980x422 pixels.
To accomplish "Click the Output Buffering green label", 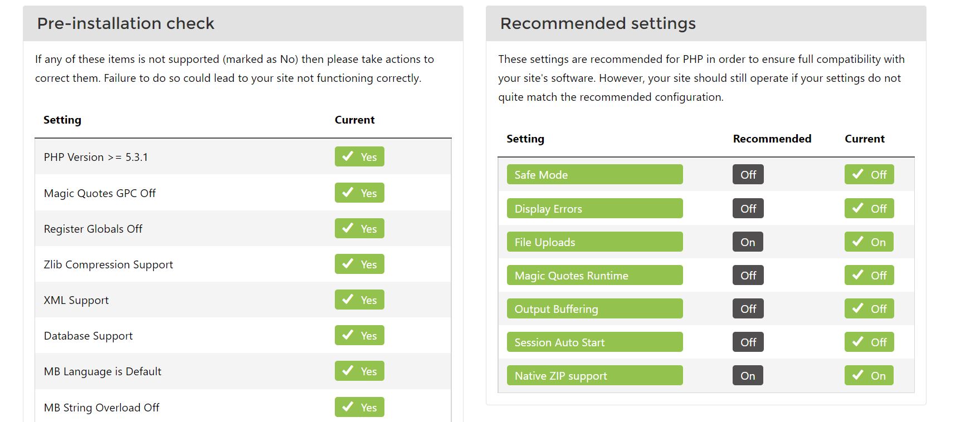I will [x=594, y=308].
